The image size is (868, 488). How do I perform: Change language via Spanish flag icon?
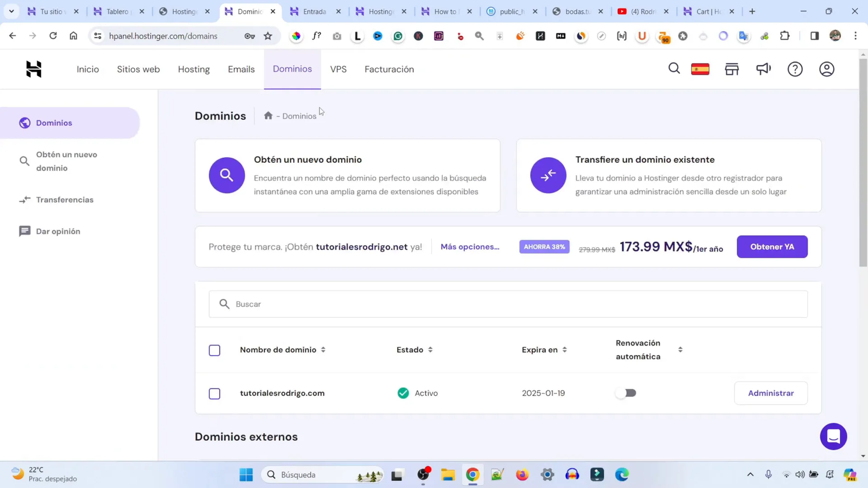[x=700, y=69]
